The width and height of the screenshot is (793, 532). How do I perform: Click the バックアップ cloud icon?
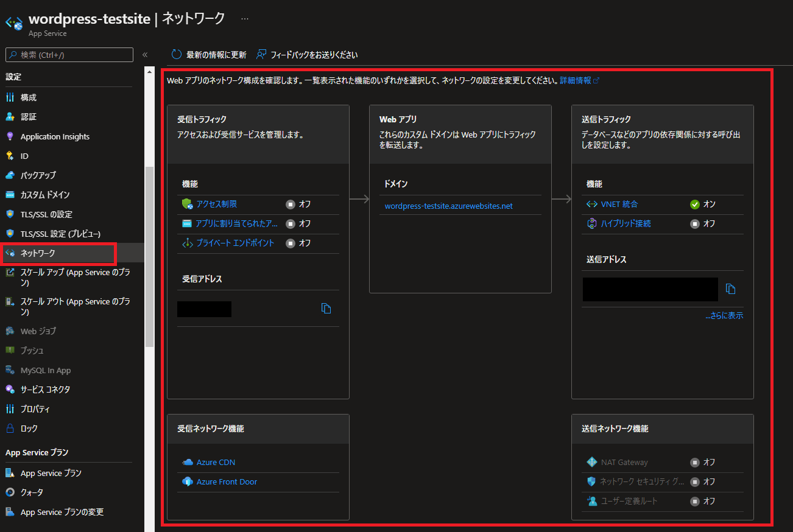click(x=10, y=175)
